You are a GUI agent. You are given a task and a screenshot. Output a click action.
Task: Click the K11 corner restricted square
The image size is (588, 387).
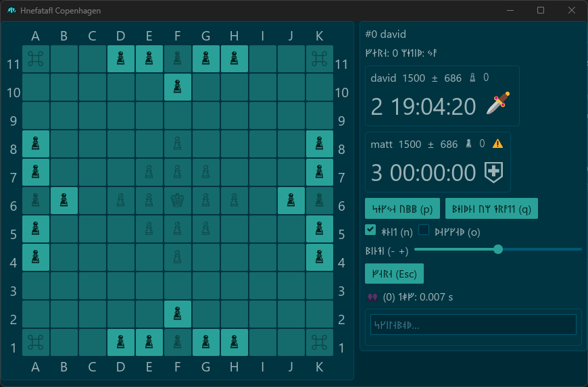pos(320,59)
